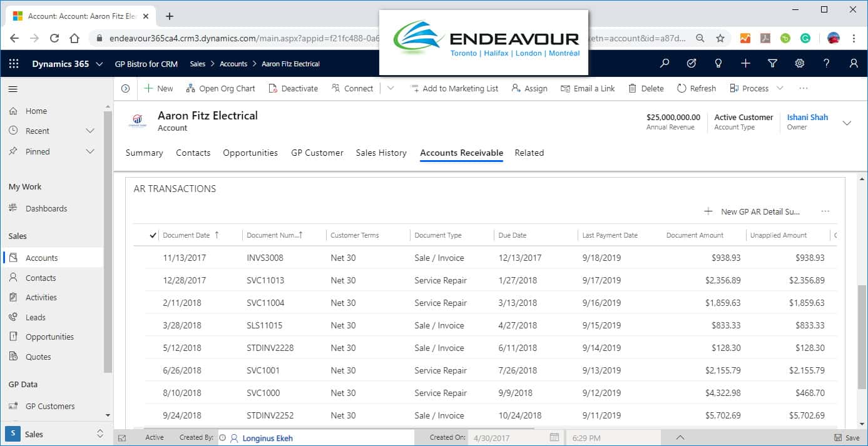Open Longinus Ekeh created-by link
The image size is (868, 446).
267,438
